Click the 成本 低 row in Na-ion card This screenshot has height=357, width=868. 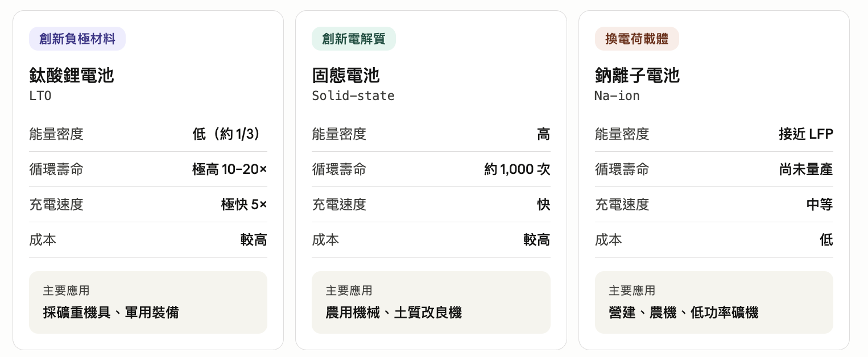[714, 240]
